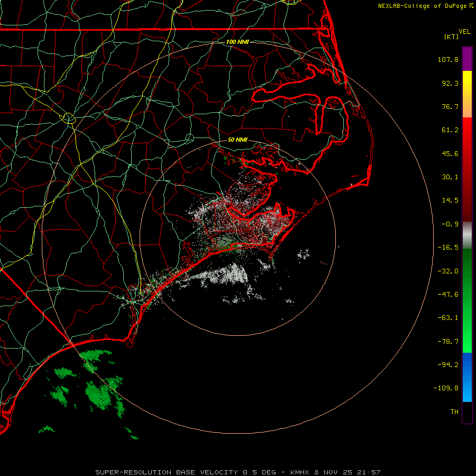Click the 61.2 scale value
The height and width of the screenshot is (476, 476).
450,130
